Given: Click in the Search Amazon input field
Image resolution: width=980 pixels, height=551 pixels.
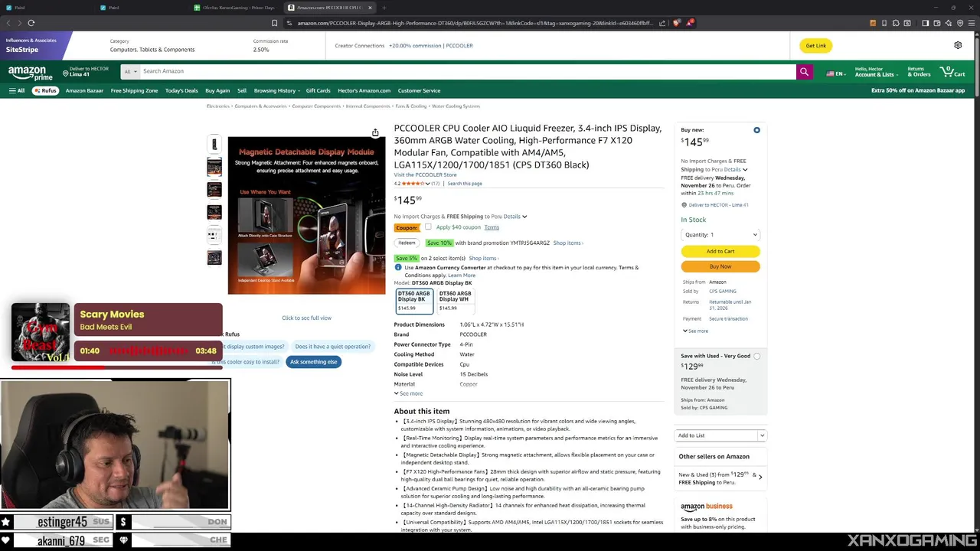Looking at the screenshot, I should pos(468,71).
